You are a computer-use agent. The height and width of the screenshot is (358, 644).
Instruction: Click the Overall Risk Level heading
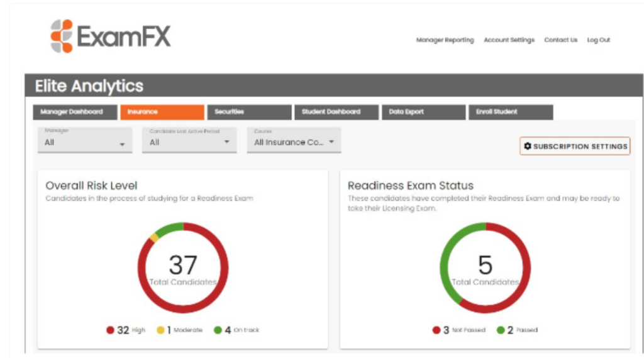[x=91, y=186]
